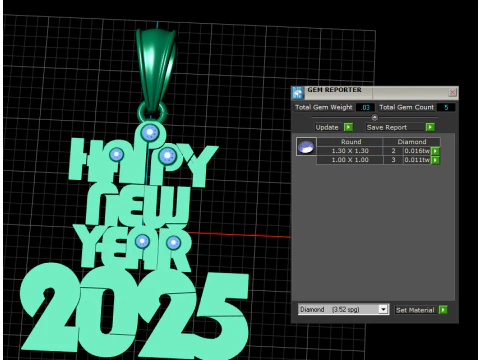Click the 0.016tw weight cell
The image size is (480, 360).
tap(417, 151)
